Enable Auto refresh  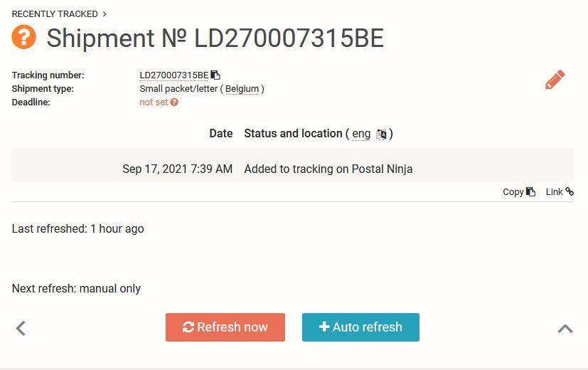(360, 327)
